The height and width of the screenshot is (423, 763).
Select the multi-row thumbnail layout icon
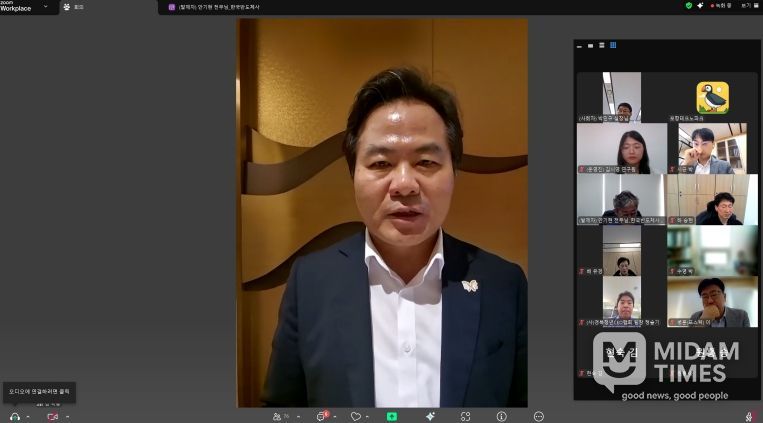coord(601,45)
